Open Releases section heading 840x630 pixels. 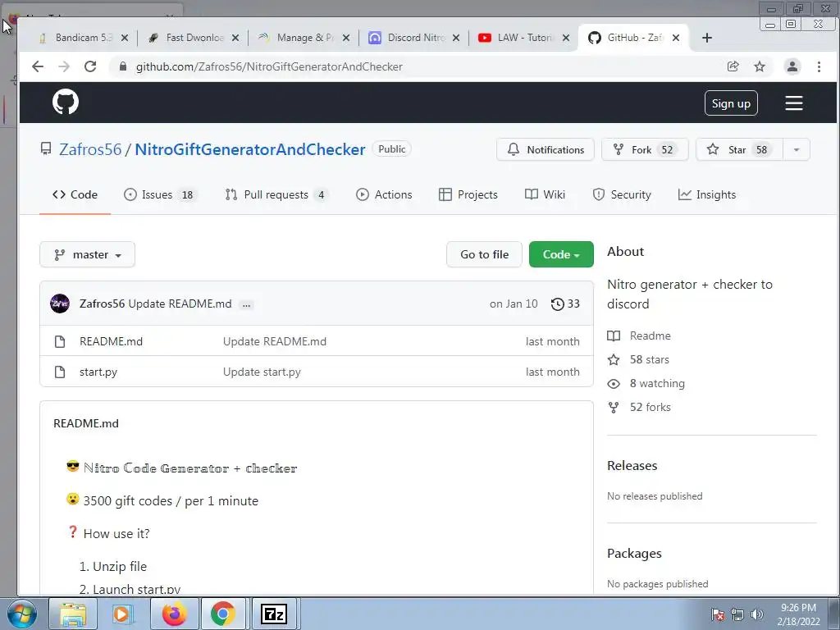(632, 466)
